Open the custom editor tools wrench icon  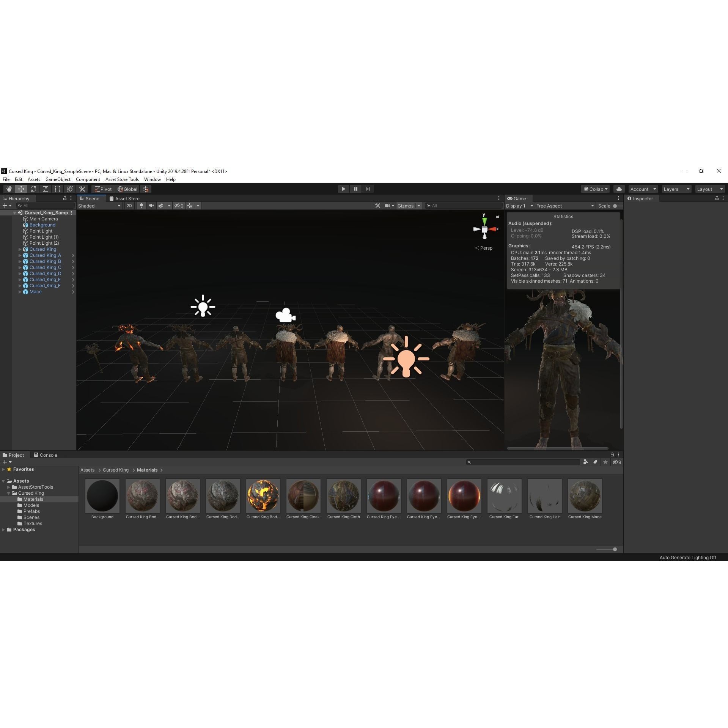82,189
